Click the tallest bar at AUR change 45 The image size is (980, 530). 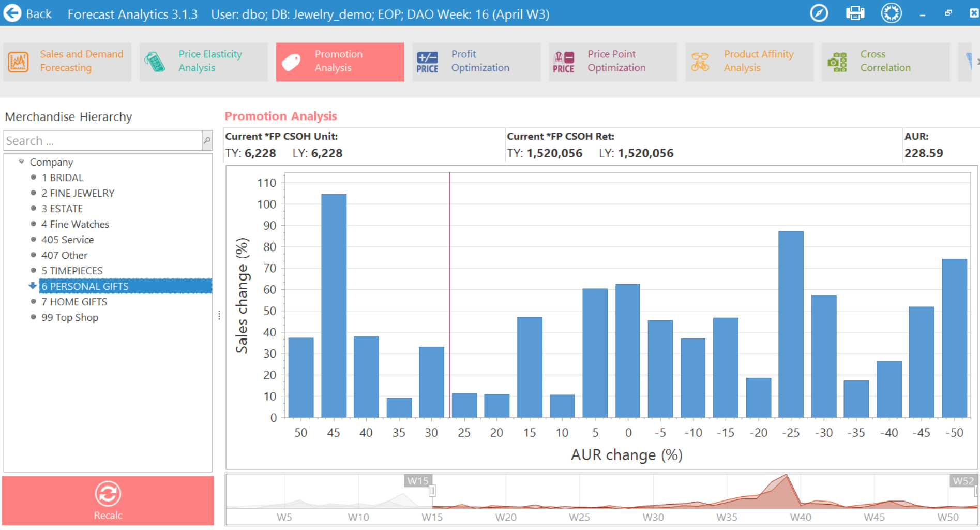pos(334,305)
